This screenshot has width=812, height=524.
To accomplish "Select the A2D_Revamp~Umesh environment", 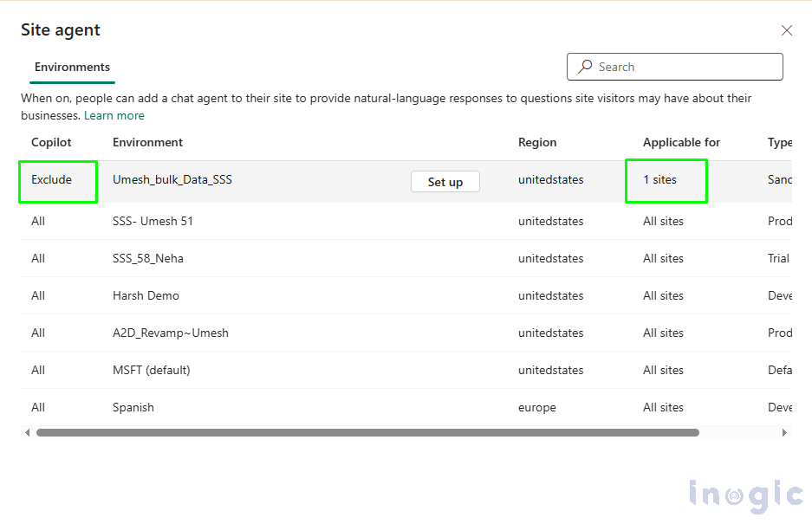I will pos(171,333).
